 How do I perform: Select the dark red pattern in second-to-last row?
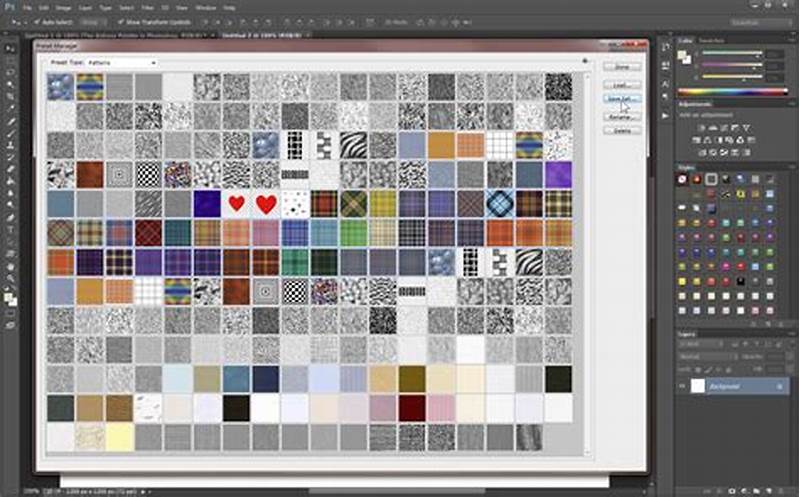[412, 408]
